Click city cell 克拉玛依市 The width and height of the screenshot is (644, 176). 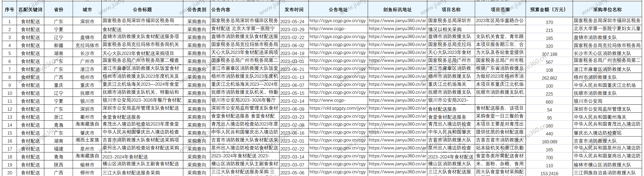tap(87, 45)
